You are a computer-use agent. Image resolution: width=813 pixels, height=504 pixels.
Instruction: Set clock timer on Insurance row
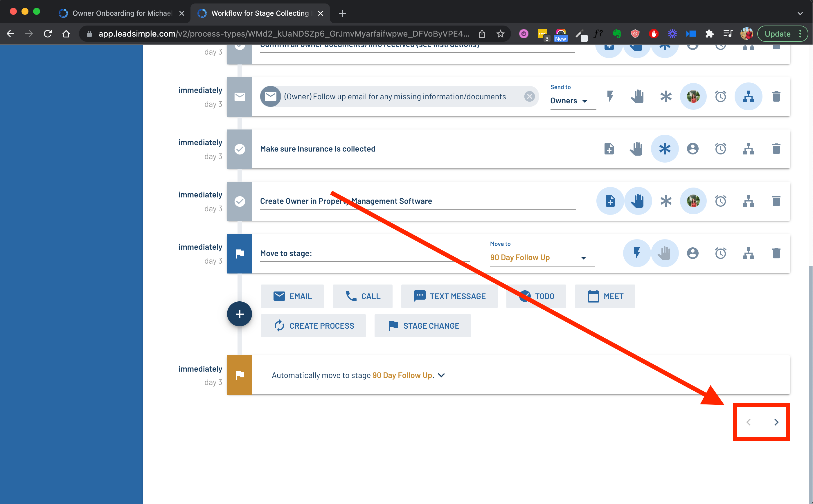coord(721,149)
